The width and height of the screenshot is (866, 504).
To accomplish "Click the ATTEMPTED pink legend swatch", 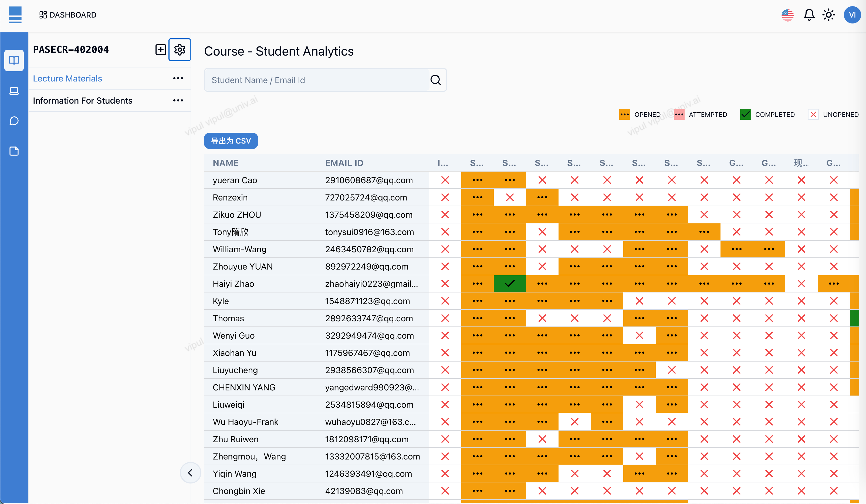I will point(679,114).
